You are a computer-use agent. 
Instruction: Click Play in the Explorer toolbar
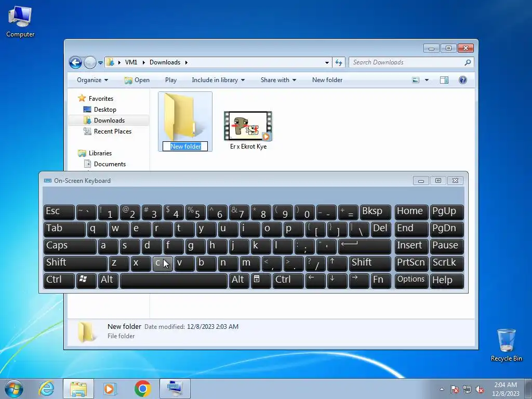click(170, 80)
